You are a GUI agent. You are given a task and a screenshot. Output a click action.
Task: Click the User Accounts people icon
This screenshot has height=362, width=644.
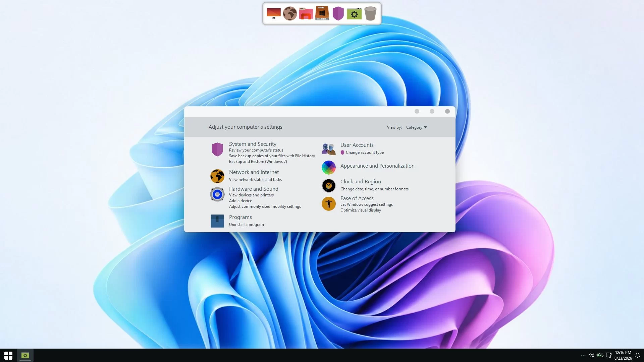329,149
